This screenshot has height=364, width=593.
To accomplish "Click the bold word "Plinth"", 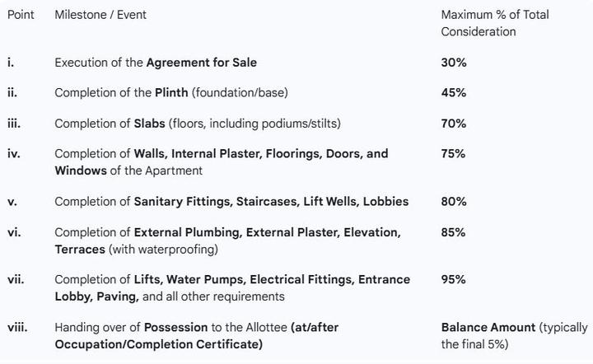I will pos(171,92).
